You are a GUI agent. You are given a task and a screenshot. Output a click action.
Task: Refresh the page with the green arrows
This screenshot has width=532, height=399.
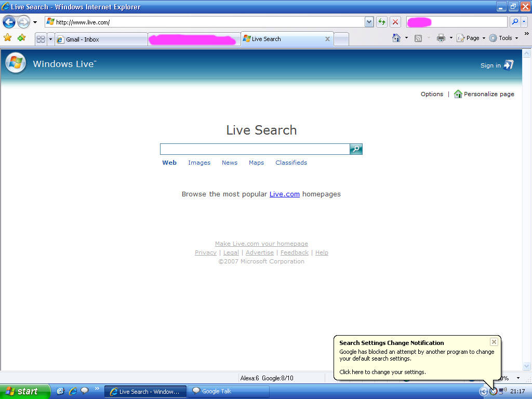tap(382, 22)
